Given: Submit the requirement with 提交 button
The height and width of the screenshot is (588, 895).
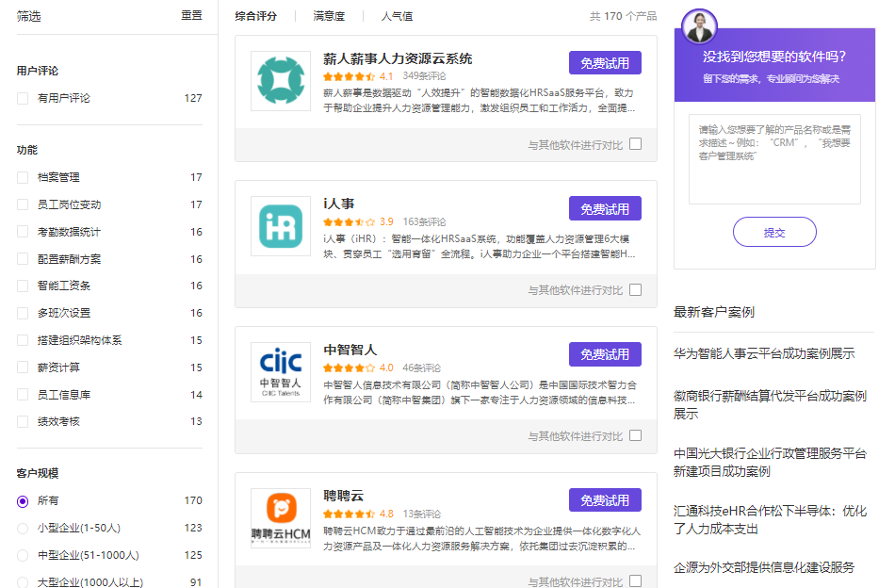Looking at the screenshot, I should (x=774, y=233).
